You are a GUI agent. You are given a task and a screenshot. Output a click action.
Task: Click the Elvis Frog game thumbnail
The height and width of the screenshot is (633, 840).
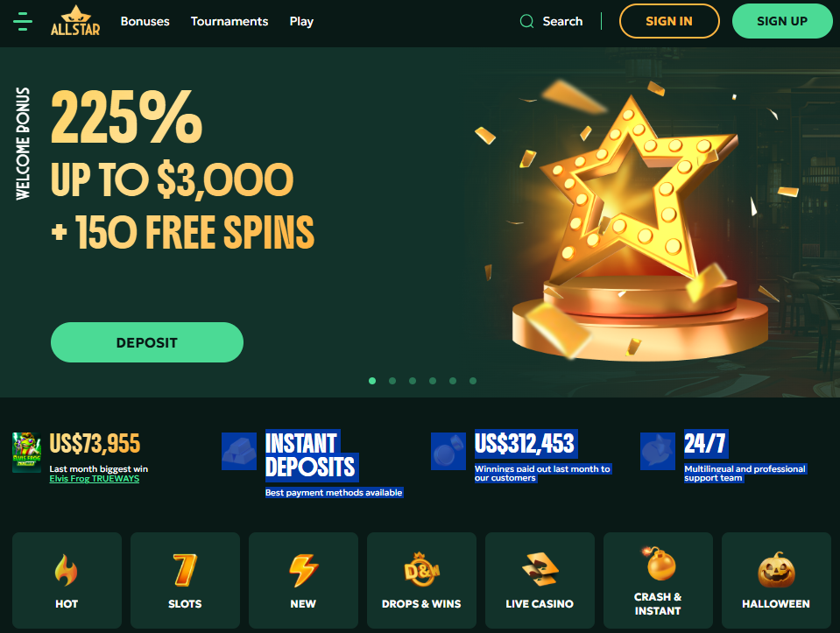[x=27, y=453]
